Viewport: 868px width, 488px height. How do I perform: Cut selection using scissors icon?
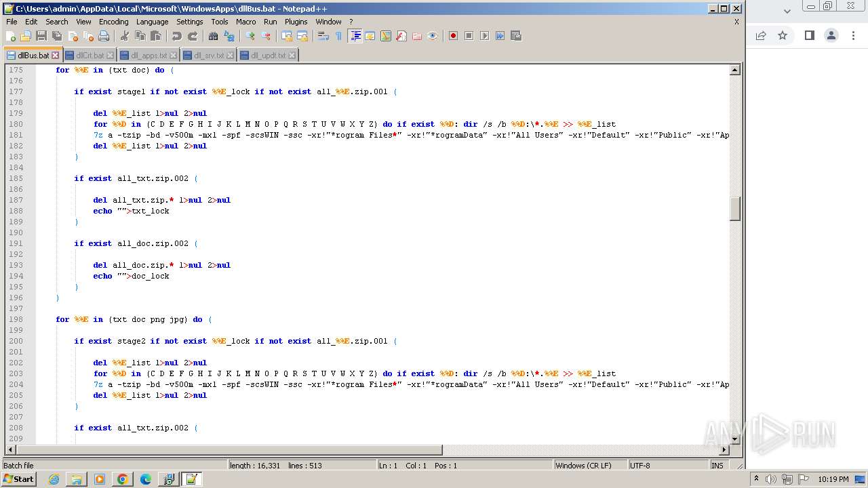(x=124, y=36)
